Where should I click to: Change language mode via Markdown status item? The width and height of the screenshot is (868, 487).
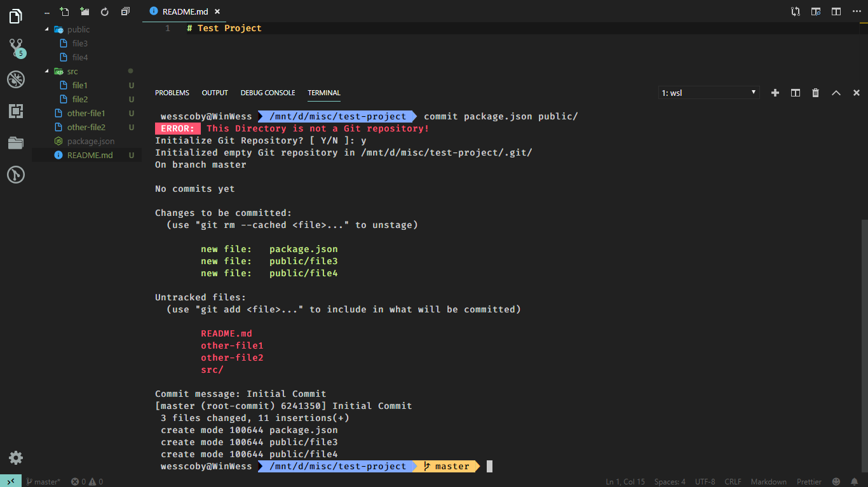coord(768,481)
